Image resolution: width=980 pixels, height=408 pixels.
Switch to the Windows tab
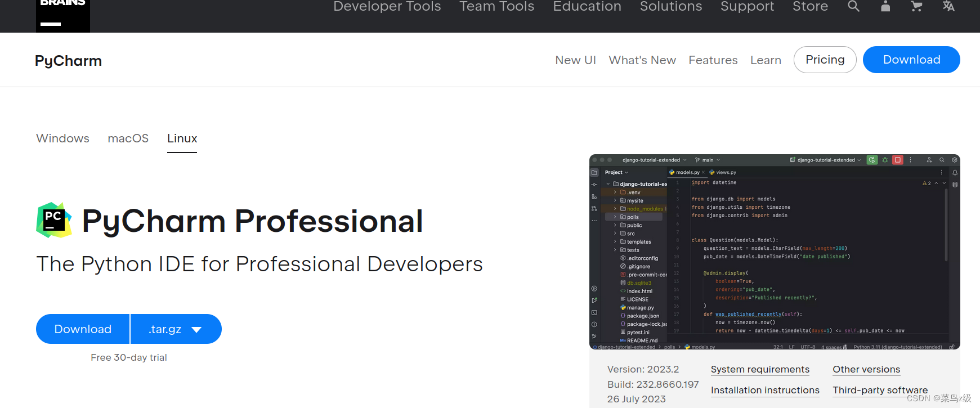click(62, 138)
